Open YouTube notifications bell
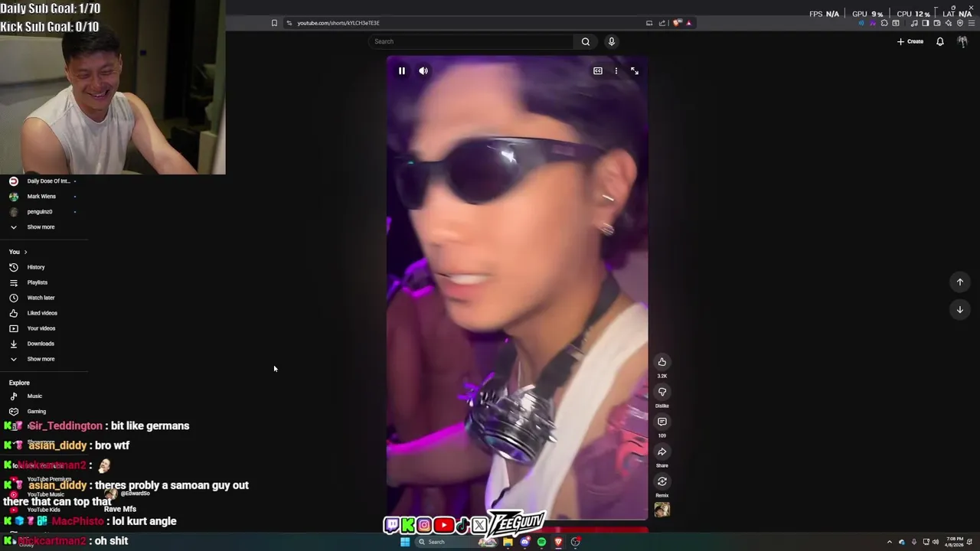 tap(940, 41)
